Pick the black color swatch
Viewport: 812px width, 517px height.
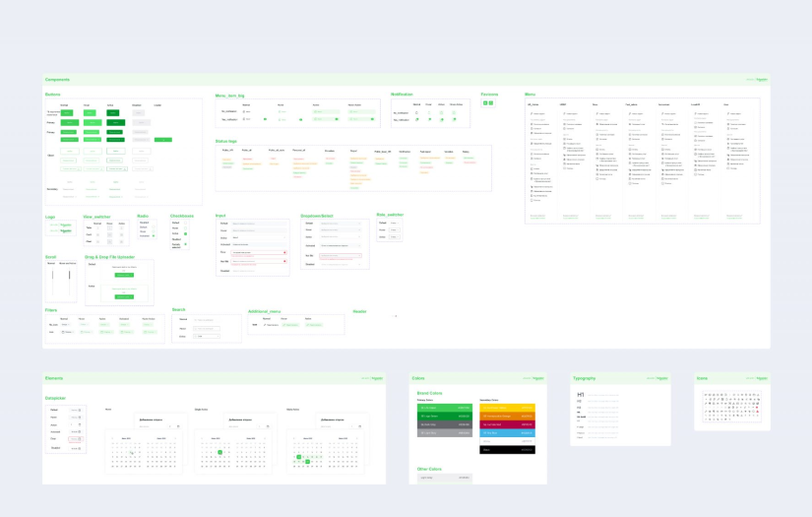507,450
